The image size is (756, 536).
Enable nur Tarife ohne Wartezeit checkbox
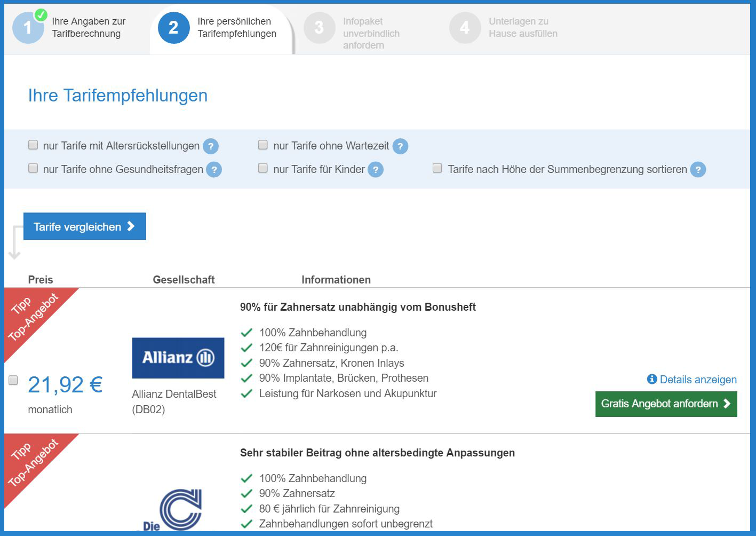[262, 145]
